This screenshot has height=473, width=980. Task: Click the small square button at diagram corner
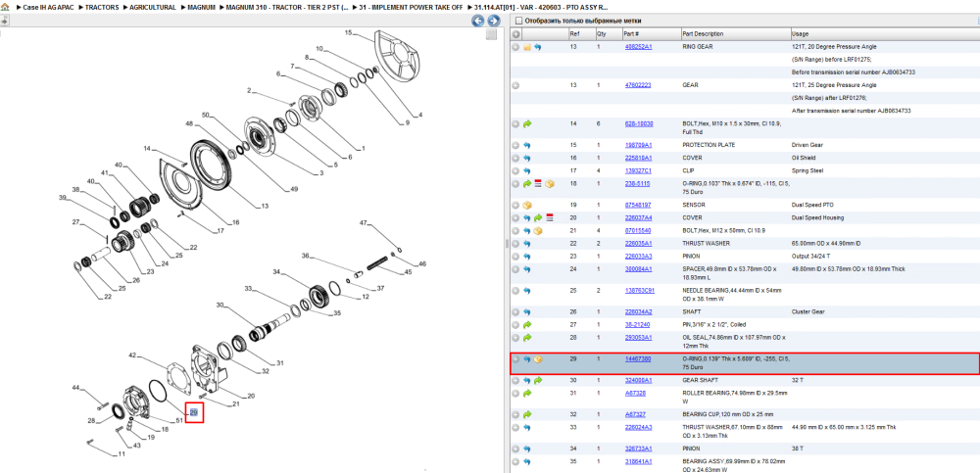[491, 34]
